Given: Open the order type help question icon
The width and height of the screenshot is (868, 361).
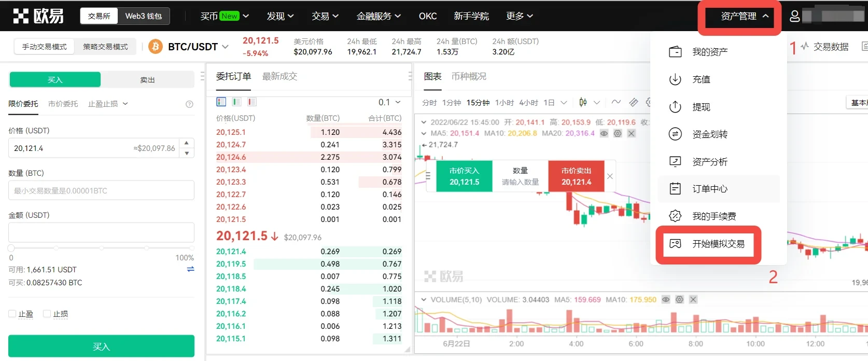Looking at the screenshot, I should (189, 104).
